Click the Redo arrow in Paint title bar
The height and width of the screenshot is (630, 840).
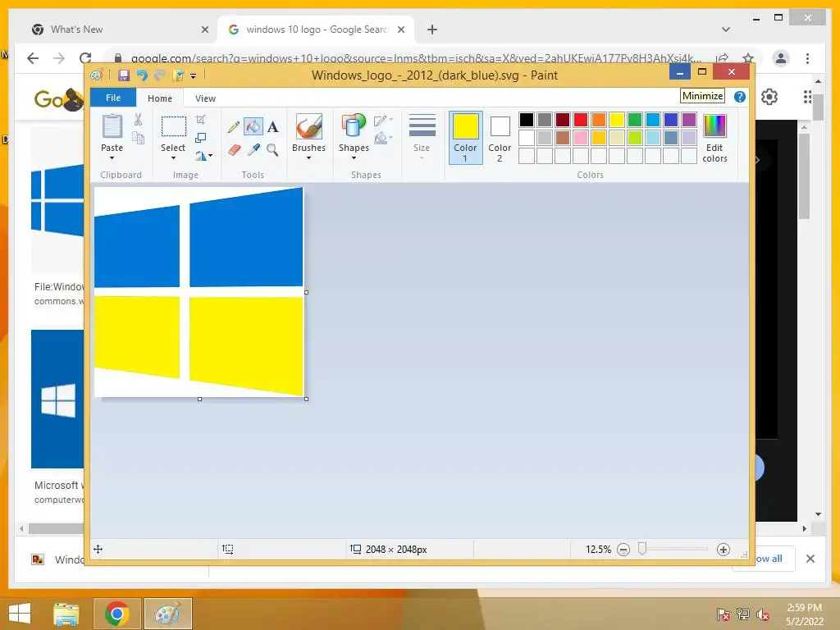[160, 75]
